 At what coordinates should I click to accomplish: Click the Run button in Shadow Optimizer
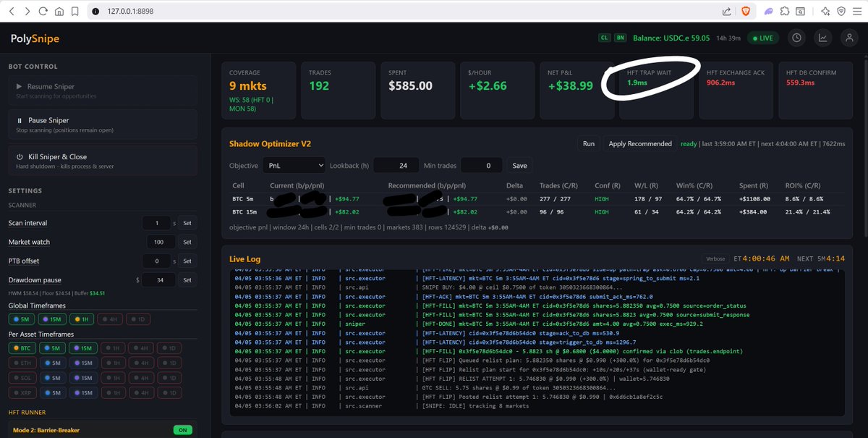click(589, 143)
